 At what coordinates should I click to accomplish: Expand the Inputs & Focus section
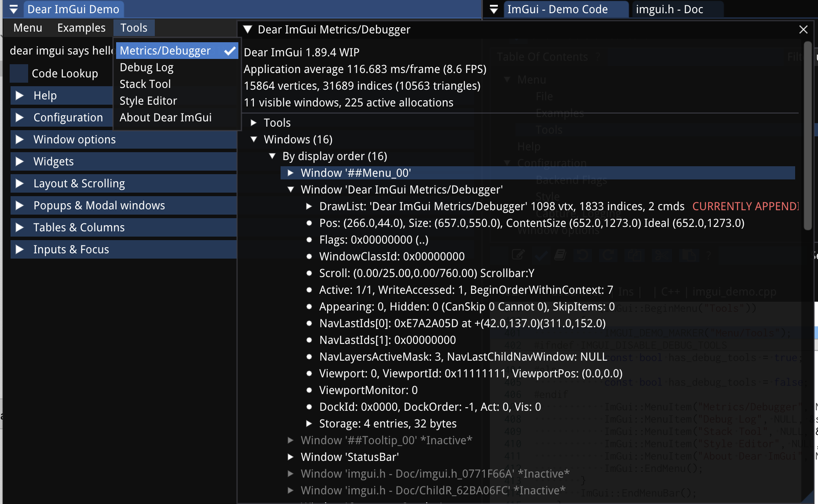[x=124, y=249]
